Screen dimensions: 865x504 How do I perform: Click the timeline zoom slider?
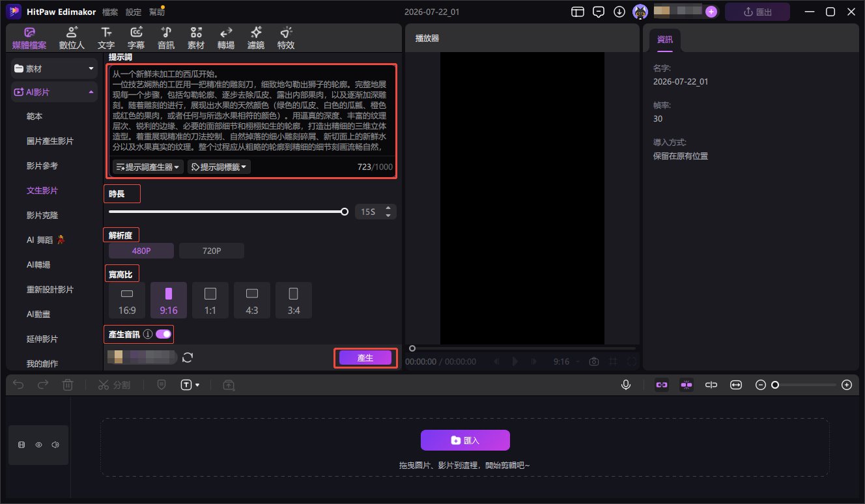pos(805,385)
